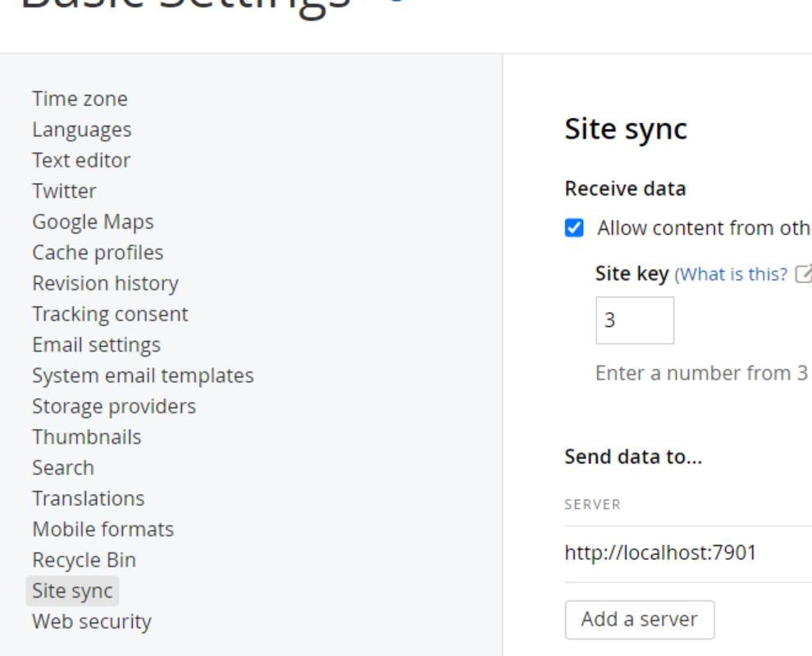812x656 pixels.
Task: Open Storage providers settings
Action: 114,407
